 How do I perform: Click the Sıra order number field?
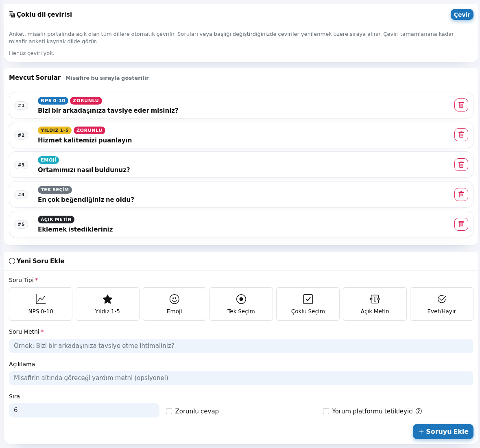click(x=84, y=410)
